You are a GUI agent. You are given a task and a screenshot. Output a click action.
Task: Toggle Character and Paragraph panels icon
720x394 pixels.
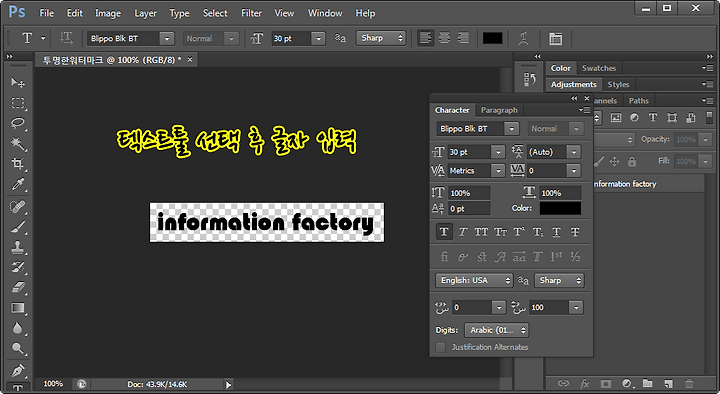[x=556, y=39]
